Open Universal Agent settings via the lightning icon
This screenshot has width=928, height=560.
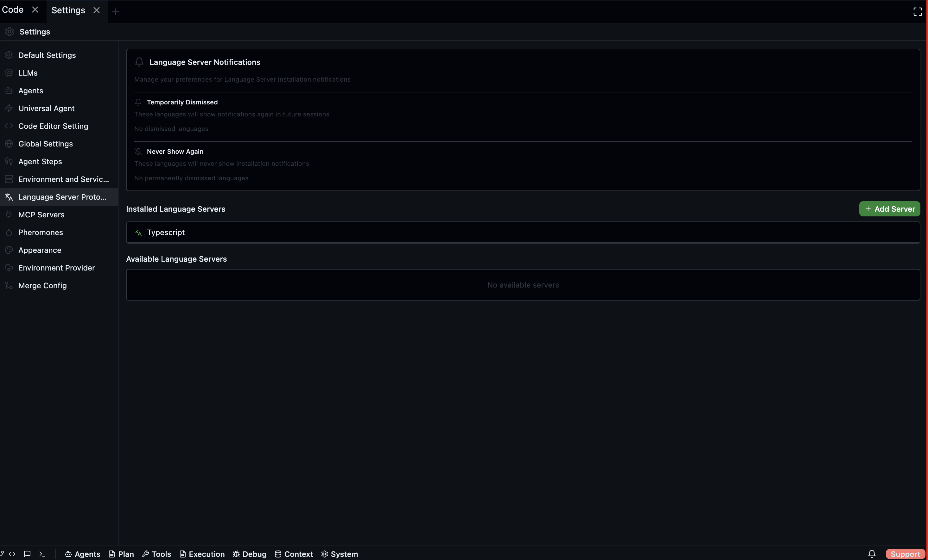point(9,109)
